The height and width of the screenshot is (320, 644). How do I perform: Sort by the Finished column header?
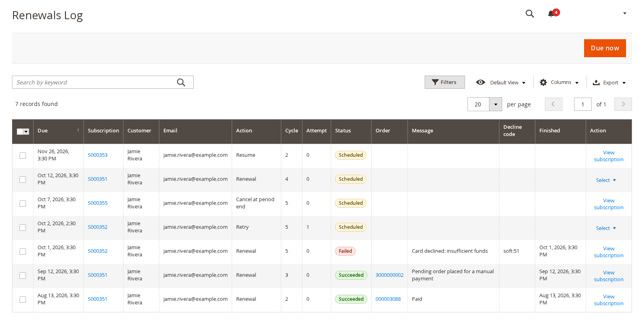tap(560, 131)
